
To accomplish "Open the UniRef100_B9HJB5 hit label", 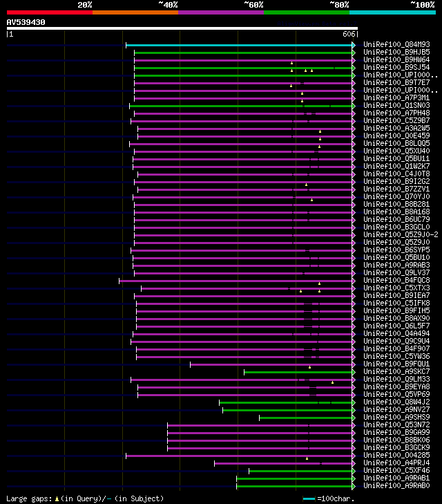I will coord(396,52).
